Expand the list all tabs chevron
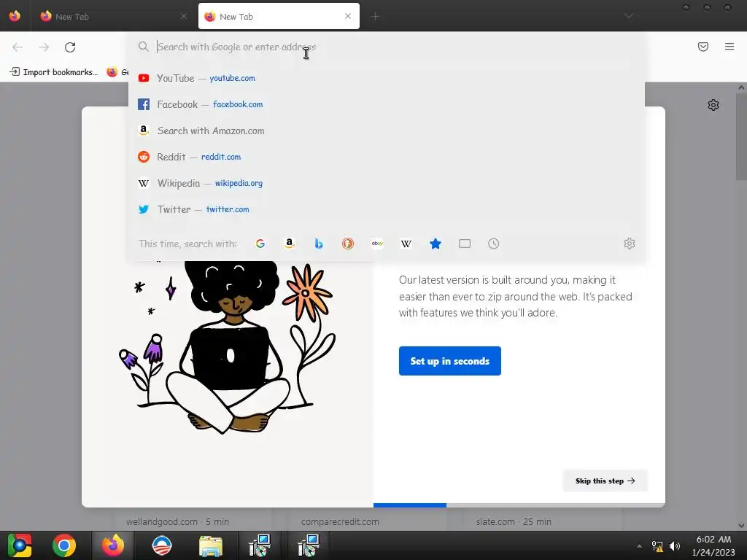The width and height of the screenshot is (747, 560). pyautogui.click(x=629, y=16)
